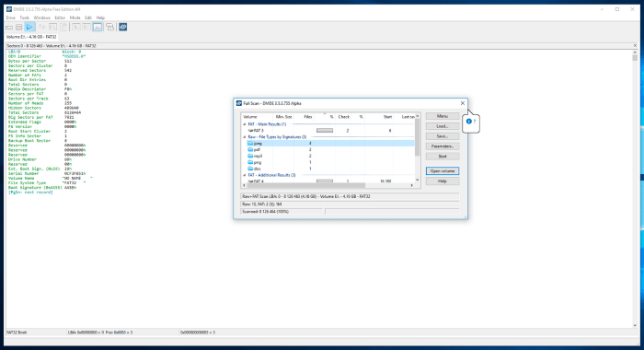This screenshot has width=644, height=350.
Task: Open the Tools menu
Action: (25, 17)
